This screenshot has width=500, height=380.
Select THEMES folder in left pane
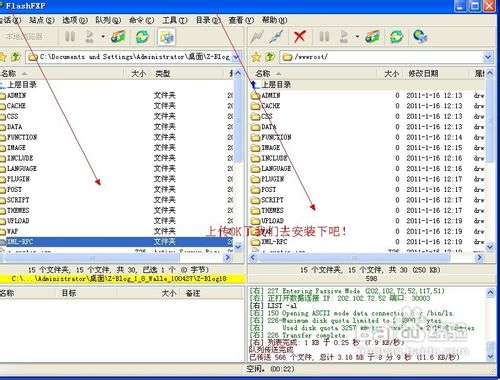(15, 210)
